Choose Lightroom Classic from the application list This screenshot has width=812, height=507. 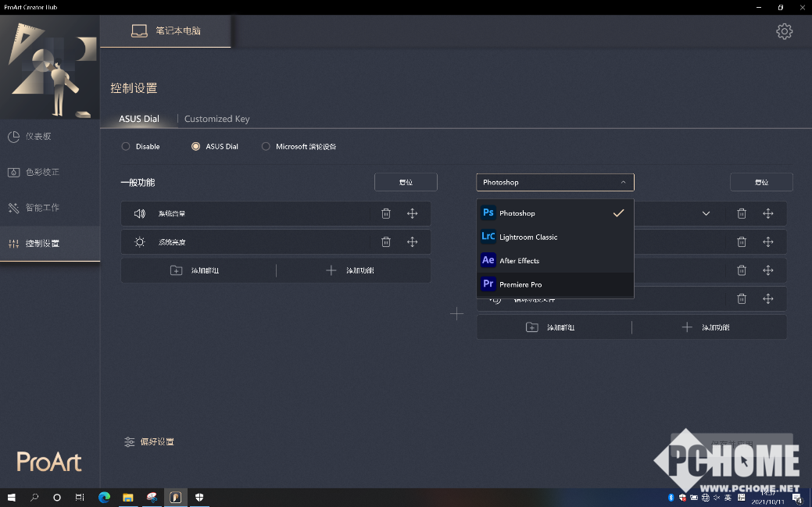(555, 237)
